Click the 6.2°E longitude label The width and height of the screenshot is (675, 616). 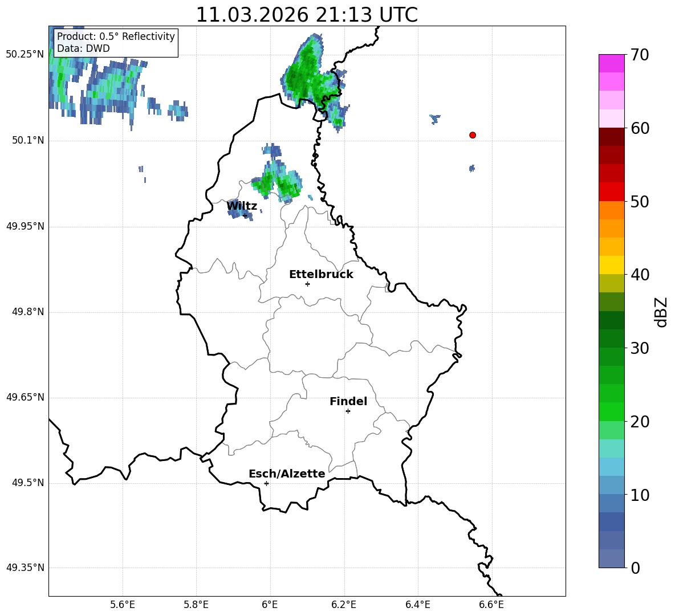pos(344,605)
